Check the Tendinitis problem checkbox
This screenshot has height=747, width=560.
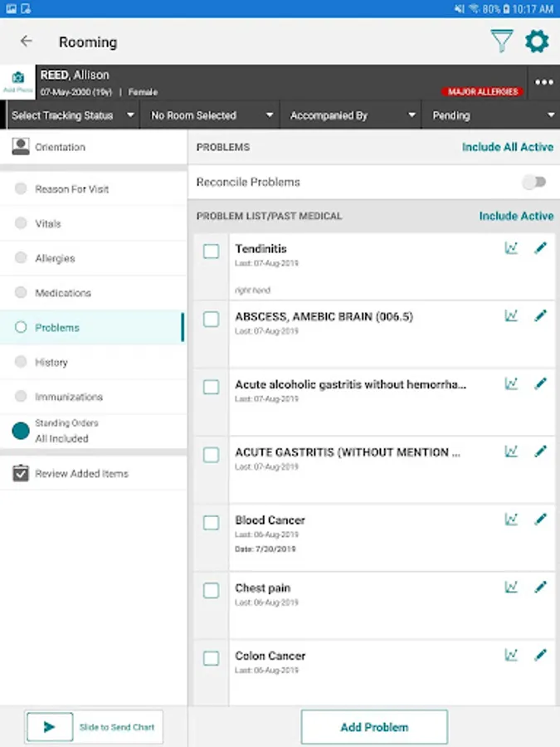click(x=212, y=251)
